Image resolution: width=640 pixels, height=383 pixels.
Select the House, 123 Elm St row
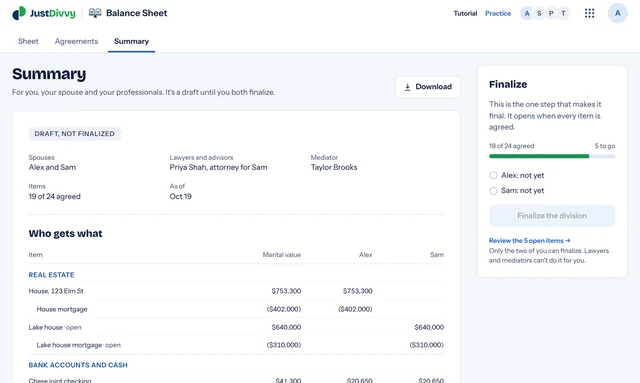(x=236, y=291)
